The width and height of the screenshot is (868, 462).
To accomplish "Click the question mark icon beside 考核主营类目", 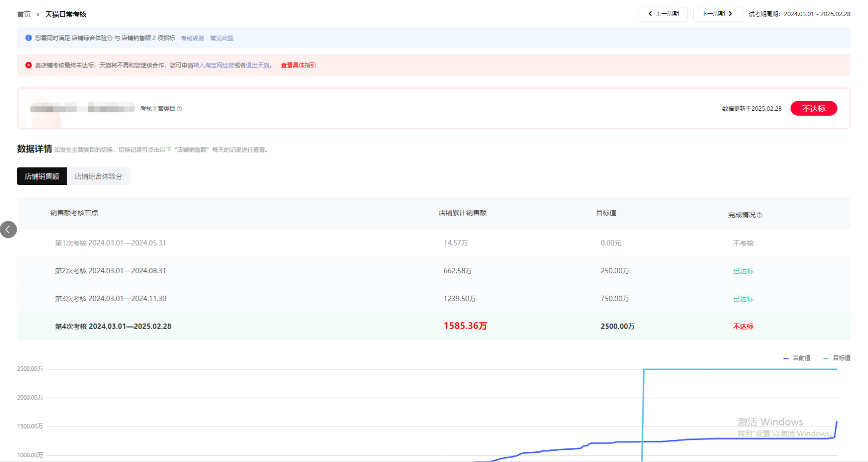I will pyautogui.click(x=180, y=109).
